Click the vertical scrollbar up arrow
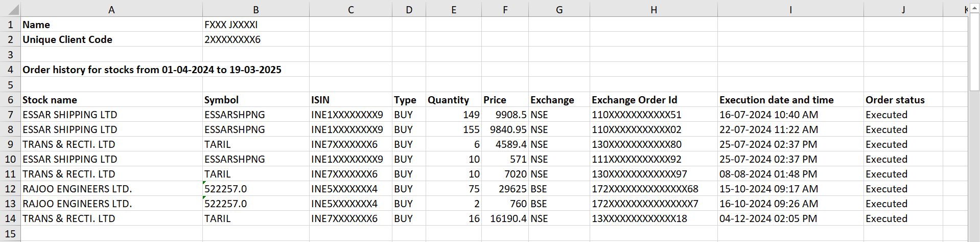980x242 pixels. 974,9
